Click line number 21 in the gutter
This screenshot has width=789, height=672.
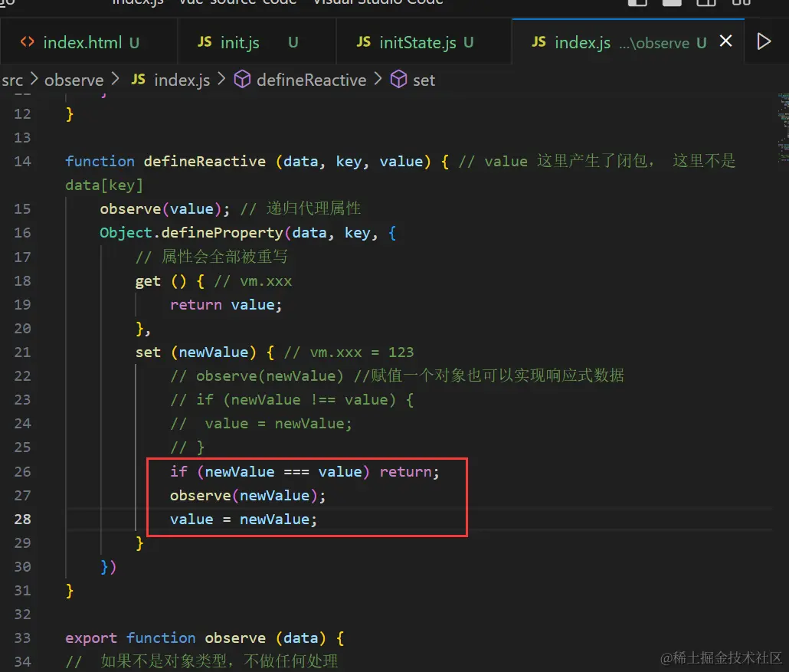point(22,352)
